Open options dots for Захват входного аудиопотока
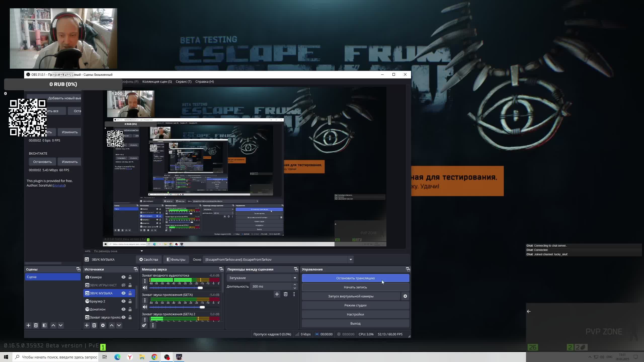This screenshot has height=362, width=644. [x=145, y=281]
